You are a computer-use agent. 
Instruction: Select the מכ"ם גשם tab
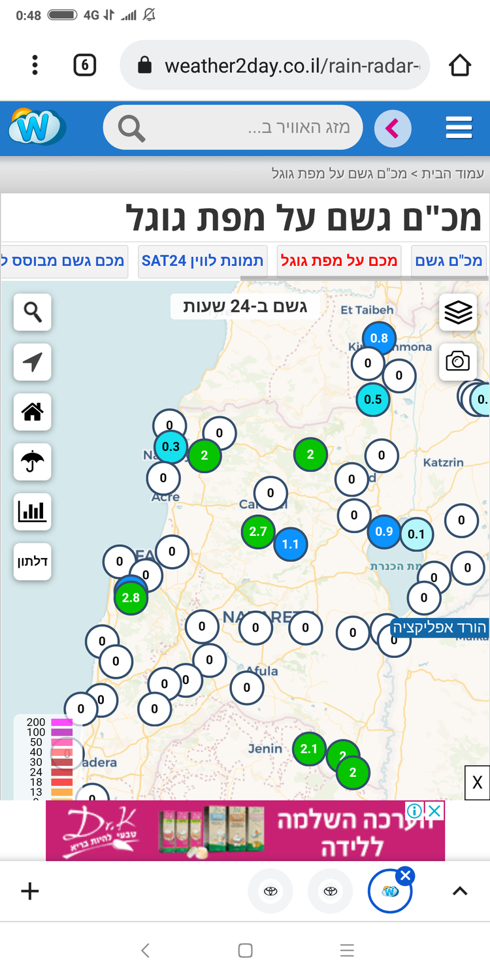[449, 261]
